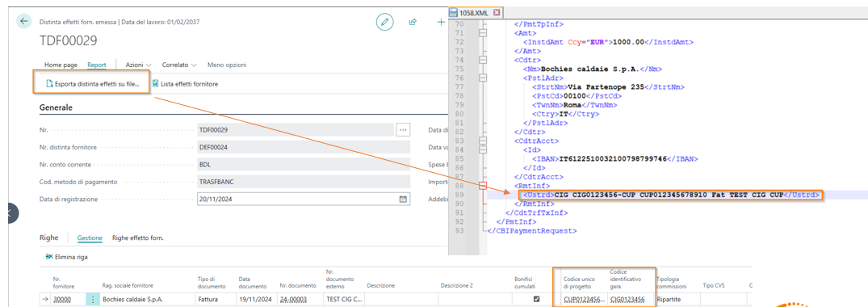Click the Ustrd line with CIG CUP text
This screenshot has width=868, height=307.
[670, 195]
